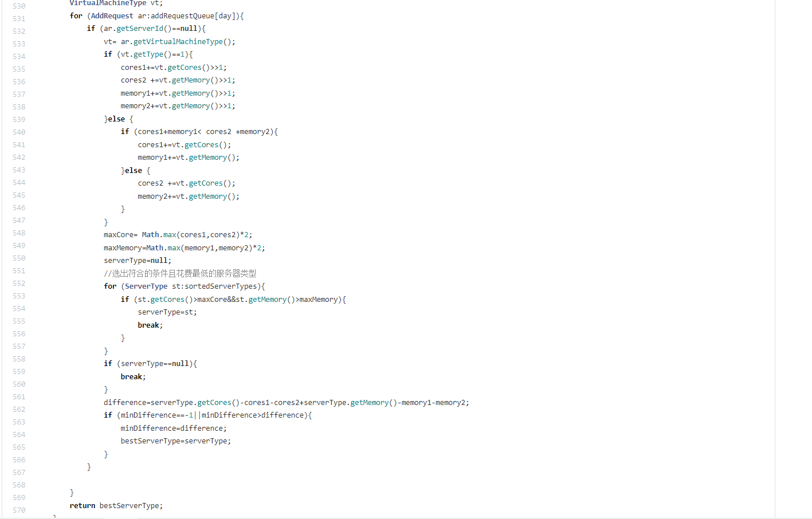Click the 'return bestServerType;' line
Screen dimensions: 812x519
pyautogui.click(x=116, y=506)
